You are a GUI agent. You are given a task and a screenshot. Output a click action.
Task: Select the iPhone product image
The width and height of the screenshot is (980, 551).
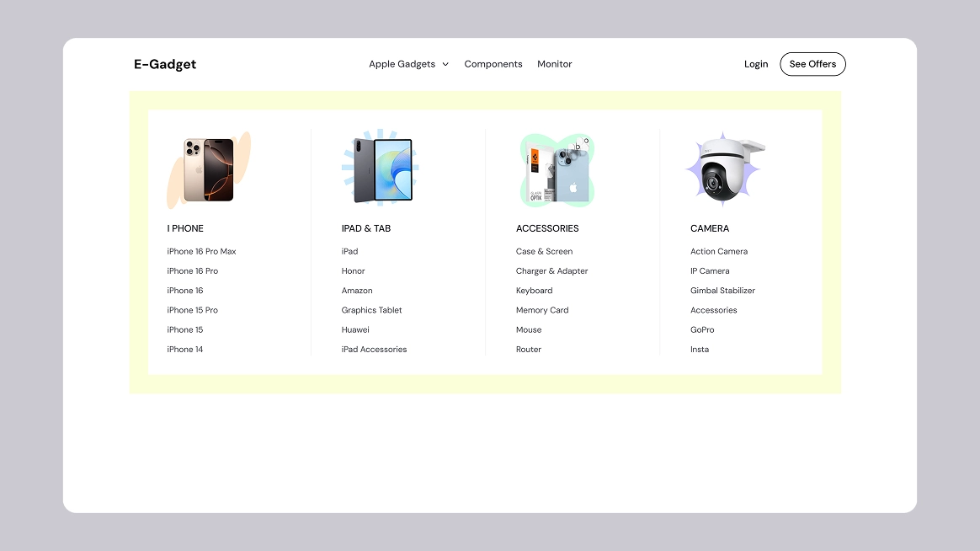[x=209, y=169]
